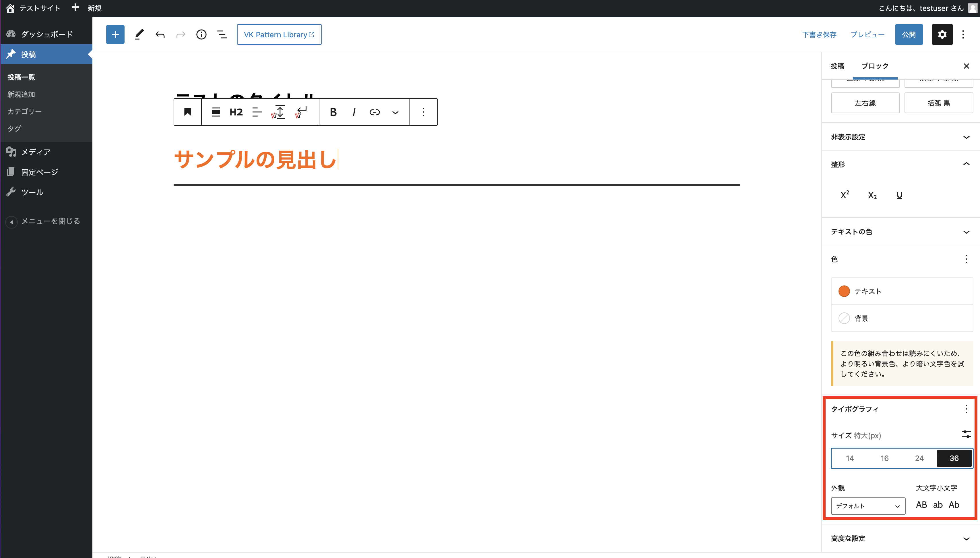Toggle underline formatting in 整形 panel
This screenshot has width=980, height=558.
pyautogui.click(x=899, y=195)
